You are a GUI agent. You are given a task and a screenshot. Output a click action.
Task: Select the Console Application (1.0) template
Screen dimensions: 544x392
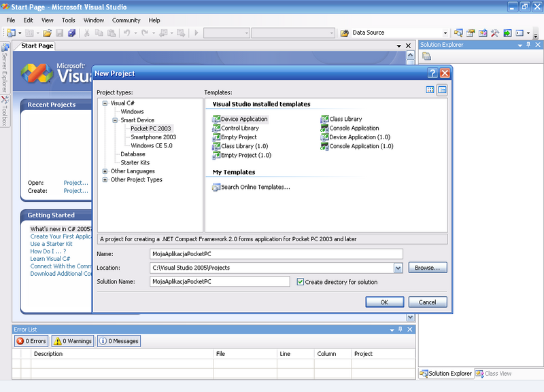tap(357, 146)
